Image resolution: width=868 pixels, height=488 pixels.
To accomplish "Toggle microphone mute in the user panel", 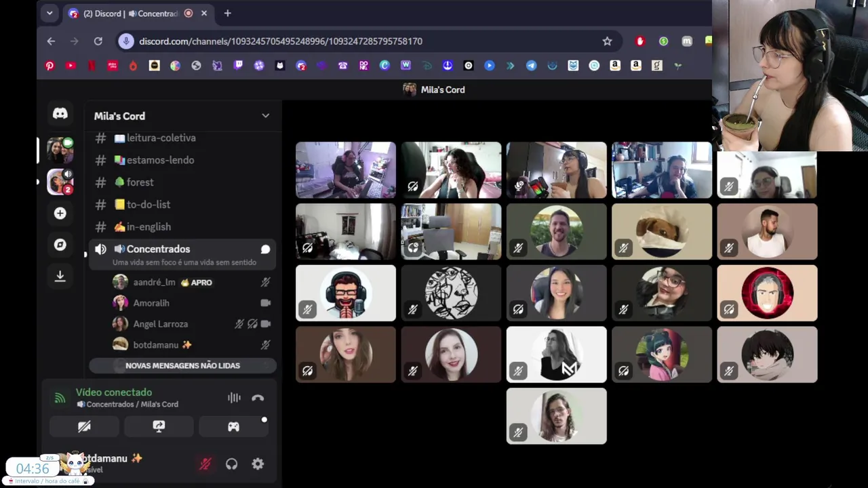I will tap(205, 464).
